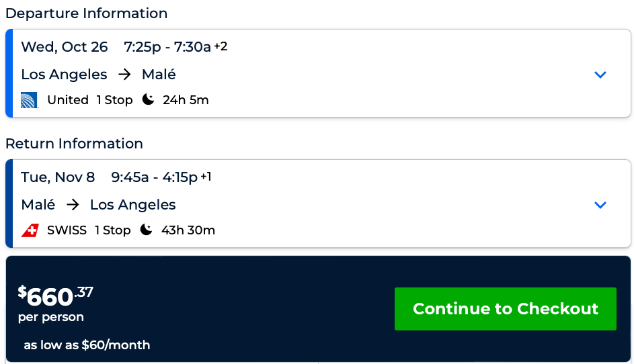Click the moon icon beside 24h 5m
Screen dimensions: 634x364
pos(149,99)
